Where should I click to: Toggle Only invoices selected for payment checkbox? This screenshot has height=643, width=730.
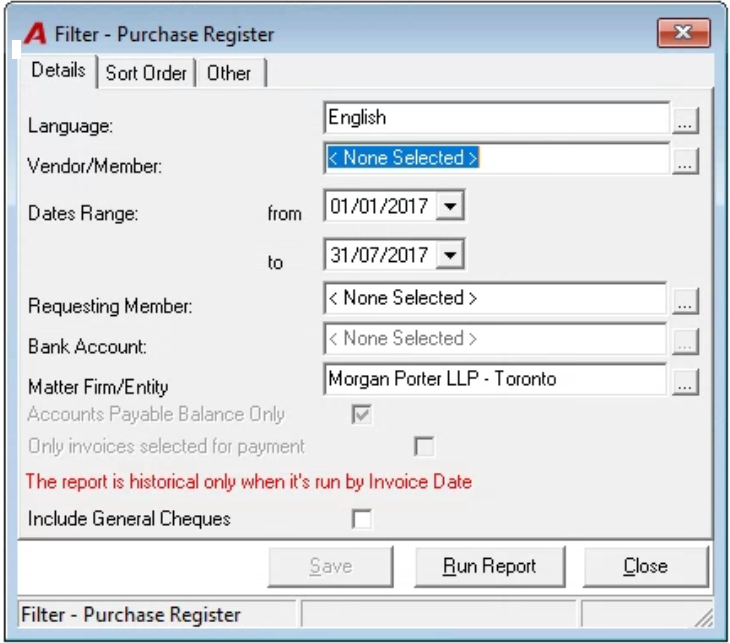coord(424,446)
